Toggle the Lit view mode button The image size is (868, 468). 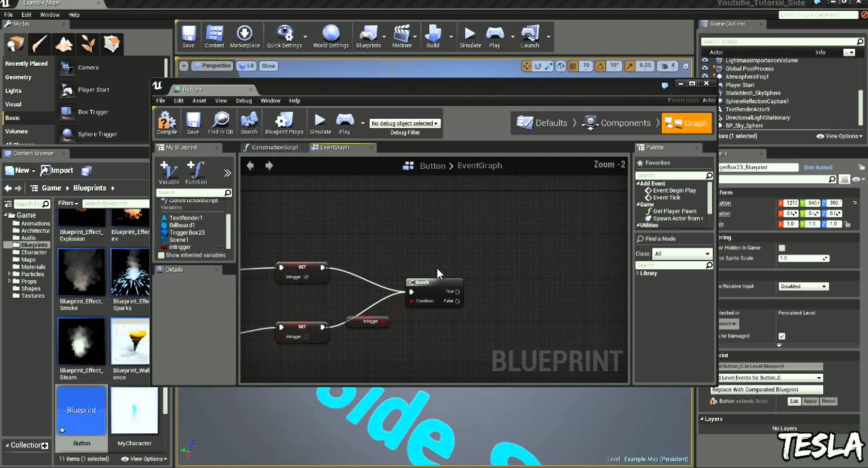(246, 66)
